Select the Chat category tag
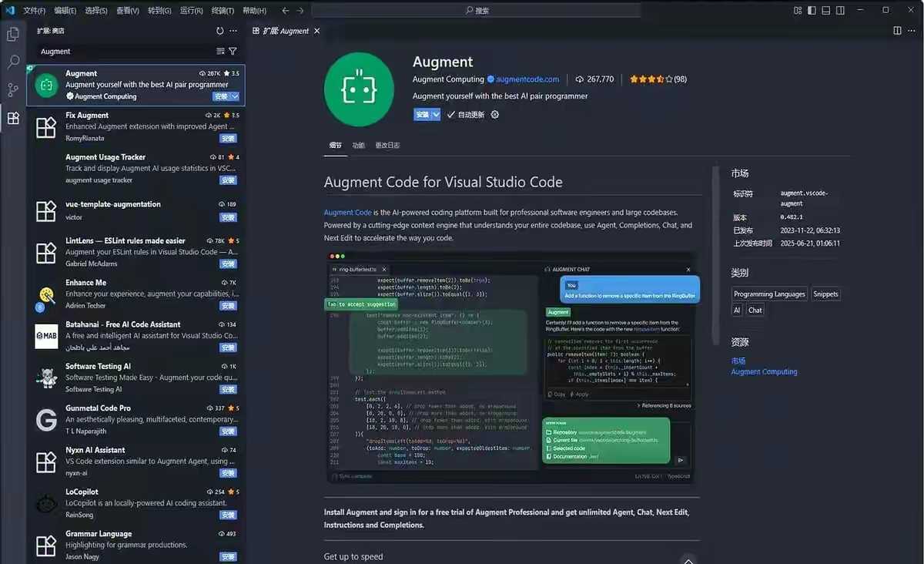 (755, 311)
